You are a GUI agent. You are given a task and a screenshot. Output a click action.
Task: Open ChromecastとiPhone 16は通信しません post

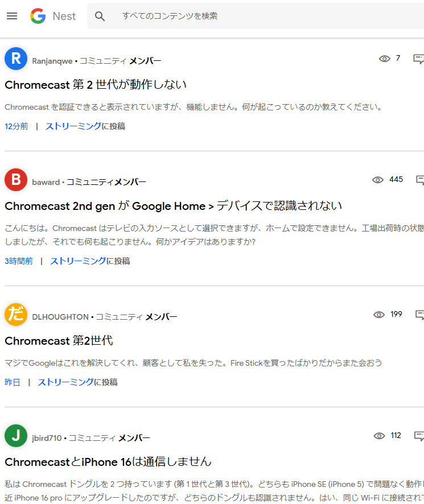[108, 461]
